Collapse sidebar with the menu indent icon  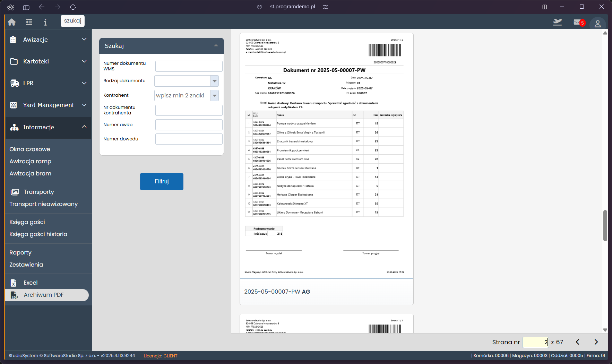[x=29, y=22]
